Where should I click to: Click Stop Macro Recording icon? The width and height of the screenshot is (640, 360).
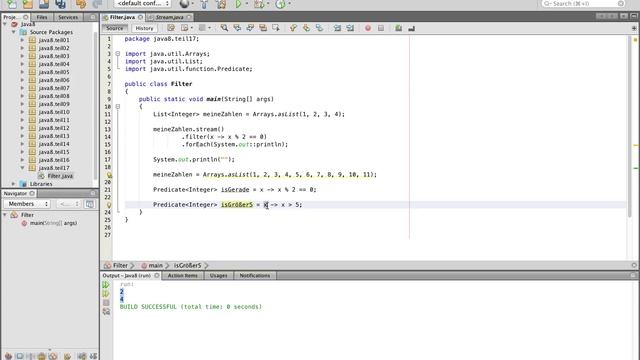coord(381,28)
